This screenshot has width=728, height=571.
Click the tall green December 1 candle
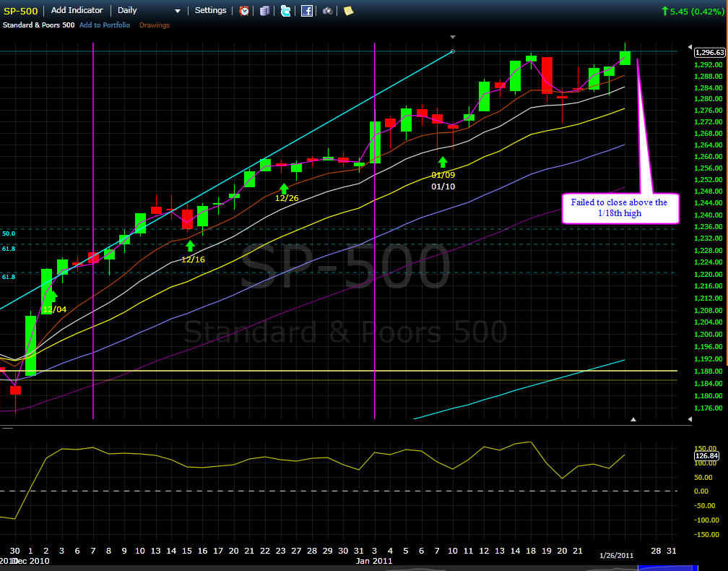pyautogui.click(x=30, y=345)
